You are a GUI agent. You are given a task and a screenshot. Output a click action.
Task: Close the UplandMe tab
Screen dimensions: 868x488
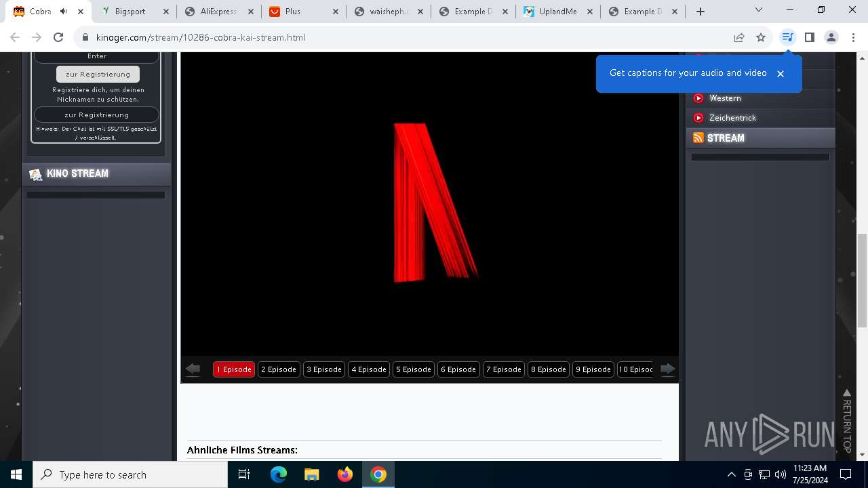tap(589, 12)
